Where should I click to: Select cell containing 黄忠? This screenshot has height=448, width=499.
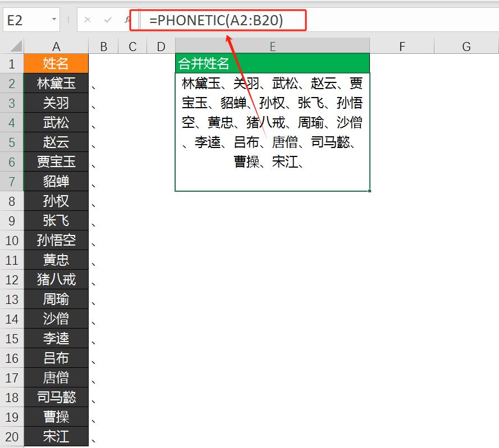tap(56, 260)
